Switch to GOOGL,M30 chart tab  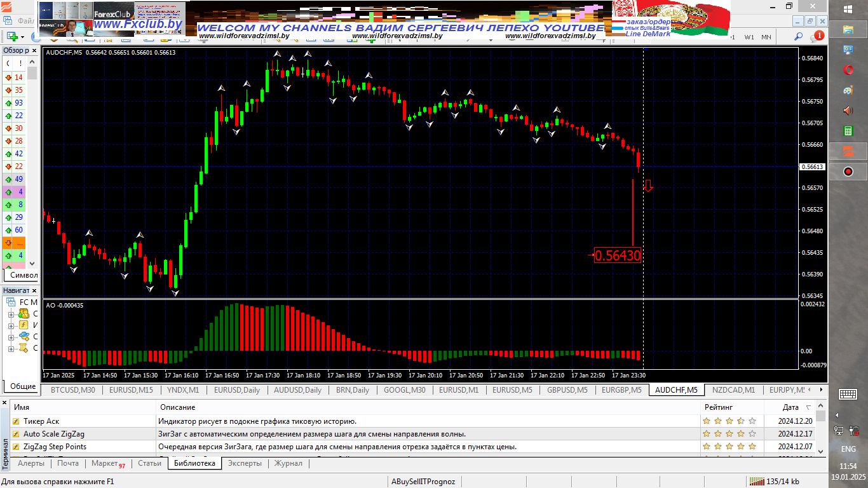pyautogui.click(x=404, y=390)
